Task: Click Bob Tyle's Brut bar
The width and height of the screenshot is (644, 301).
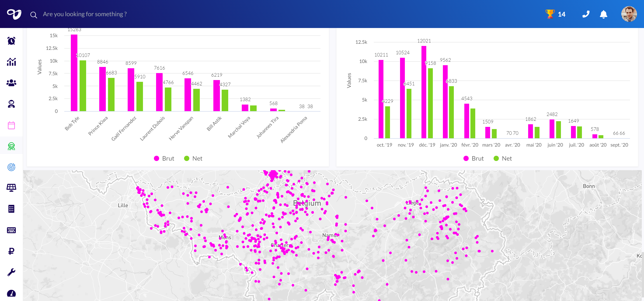Action: click(74, 73)
